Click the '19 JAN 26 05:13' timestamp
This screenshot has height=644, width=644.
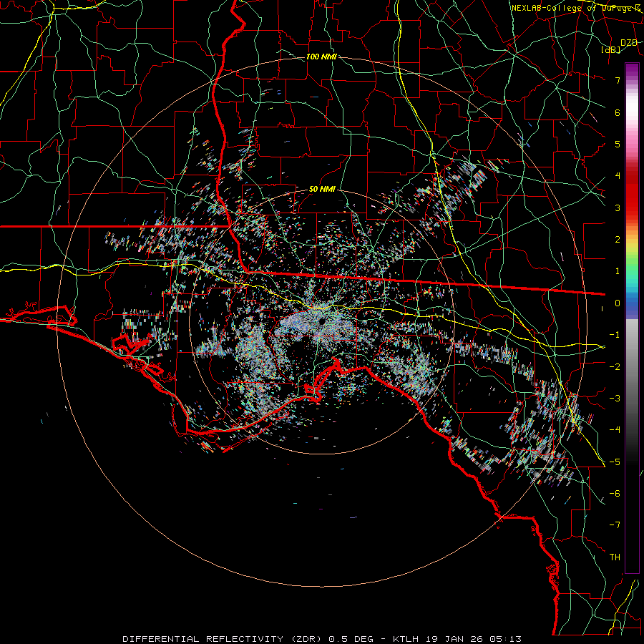click(x=474, y=639)
